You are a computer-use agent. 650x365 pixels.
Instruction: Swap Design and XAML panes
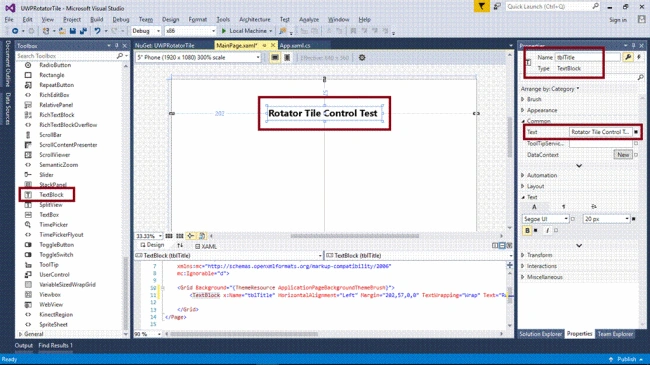coord(180,246)
